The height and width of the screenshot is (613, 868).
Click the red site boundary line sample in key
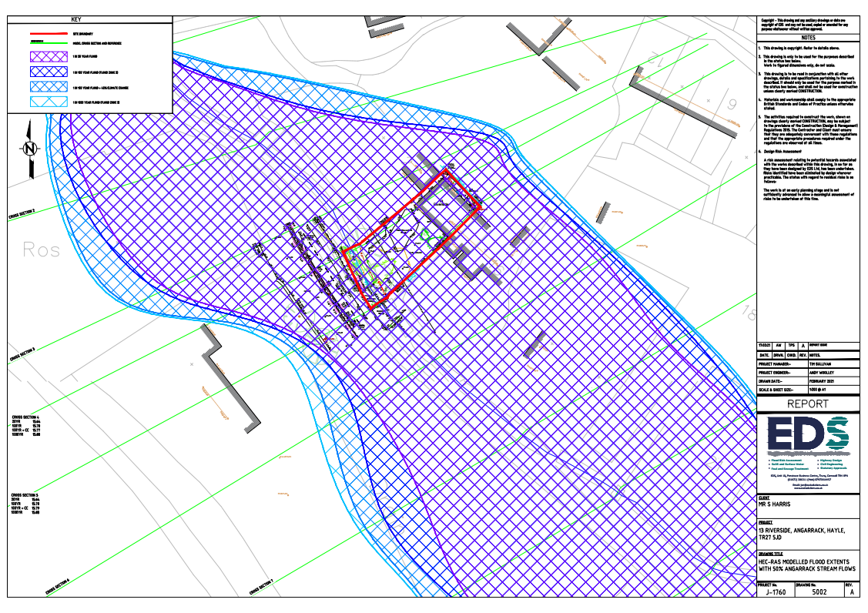tap(45, 34)
